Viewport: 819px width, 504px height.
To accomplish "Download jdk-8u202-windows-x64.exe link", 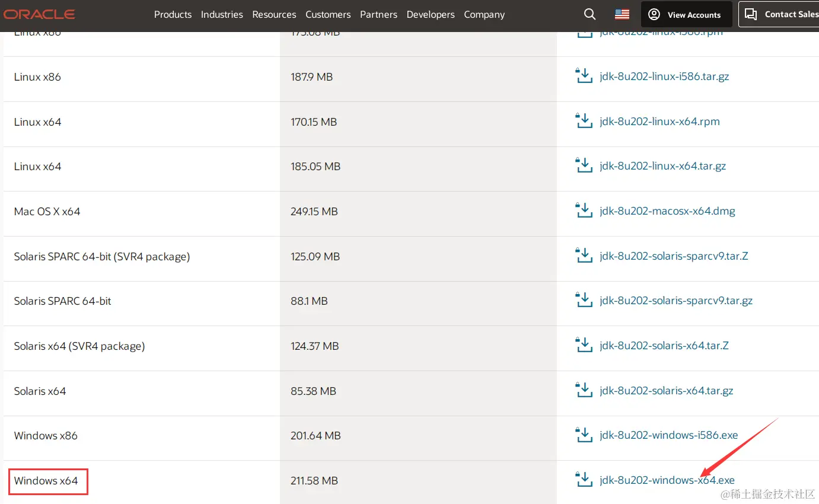I will click(667, 480).
